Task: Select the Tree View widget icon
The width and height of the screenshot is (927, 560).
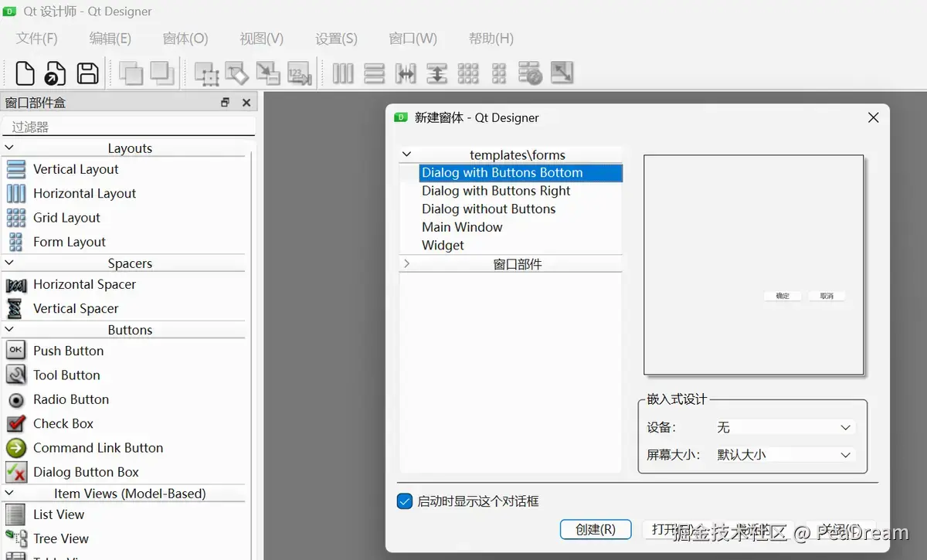Action: pyautogui.click(x=15, y=538)
